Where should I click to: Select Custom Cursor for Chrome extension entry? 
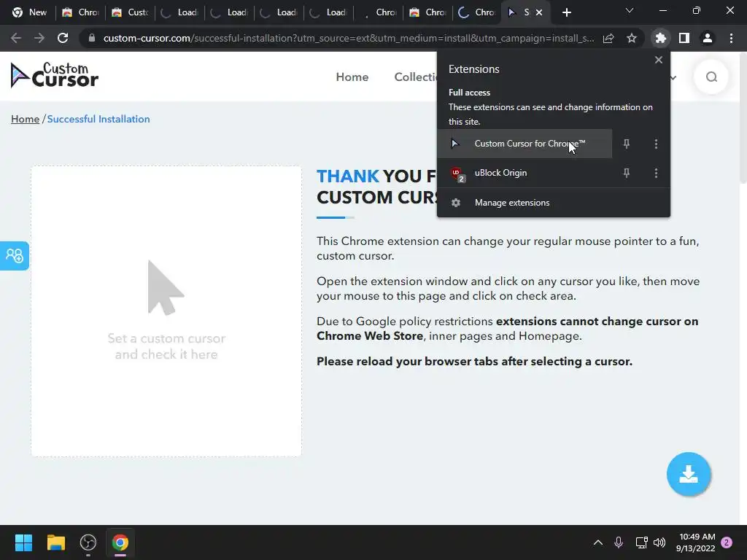(525, 144)
